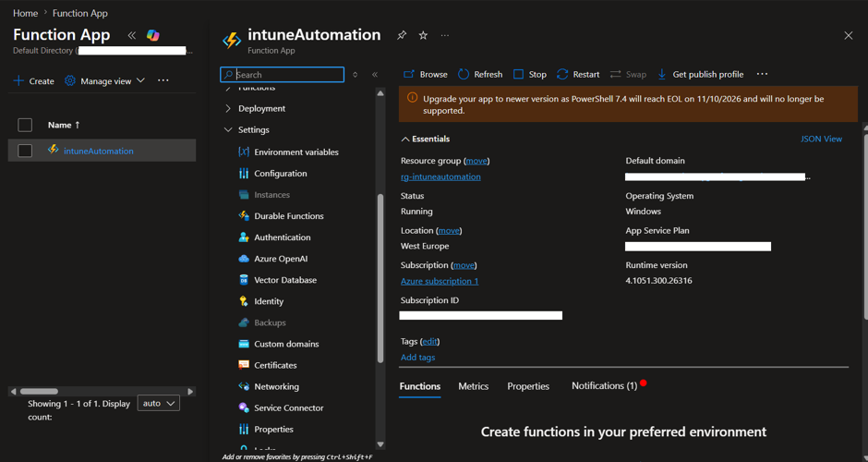Click Add tags link
Viewport: 868px width, 462px height.
click(x=418, y=358)
